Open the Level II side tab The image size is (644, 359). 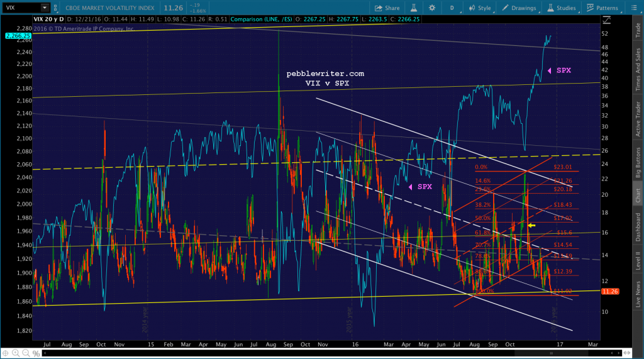point(638,261)
